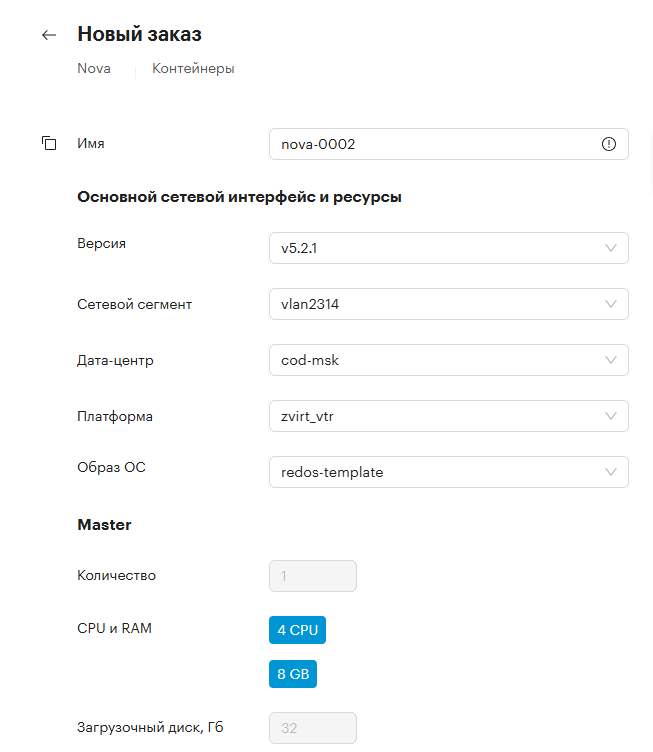Open the Дата-центр cod-msk dropdown
The width and height of the screenshot is (653, 752).
[x=448, y=360]
